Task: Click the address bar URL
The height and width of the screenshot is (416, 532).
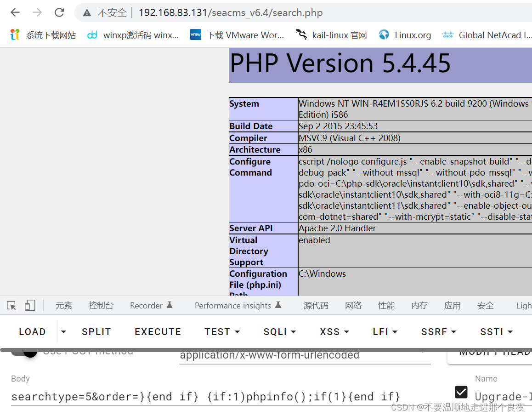Action: (x=230, y=12)
